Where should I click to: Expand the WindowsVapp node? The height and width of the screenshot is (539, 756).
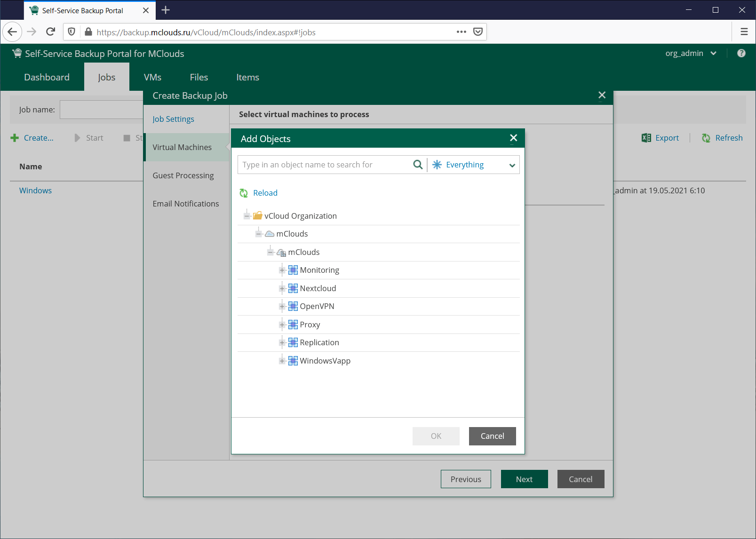[282, 361]
